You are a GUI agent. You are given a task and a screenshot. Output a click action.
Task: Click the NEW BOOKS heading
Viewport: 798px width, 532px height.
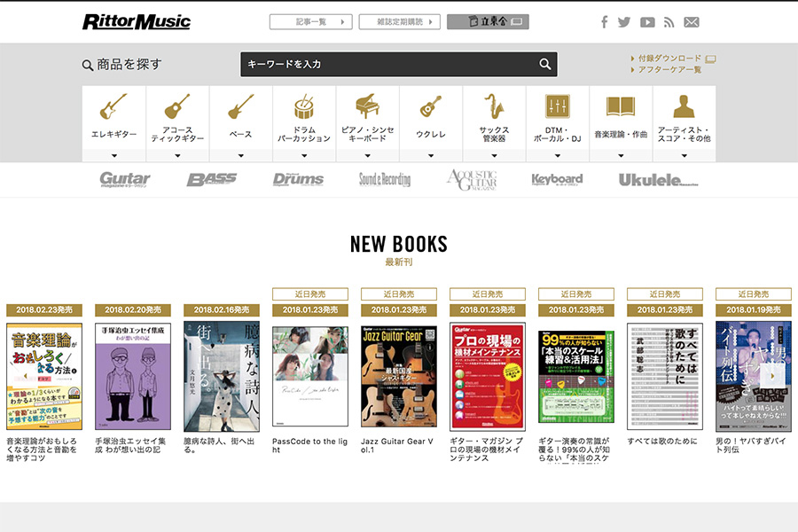[399, 245]
